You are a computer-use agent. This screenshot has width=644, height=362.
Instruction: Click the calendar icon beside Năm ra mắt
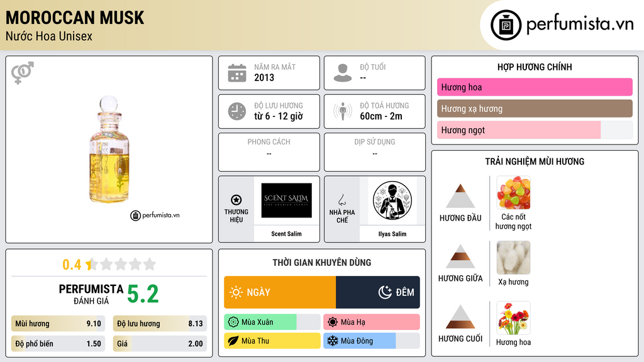point(237,73)
